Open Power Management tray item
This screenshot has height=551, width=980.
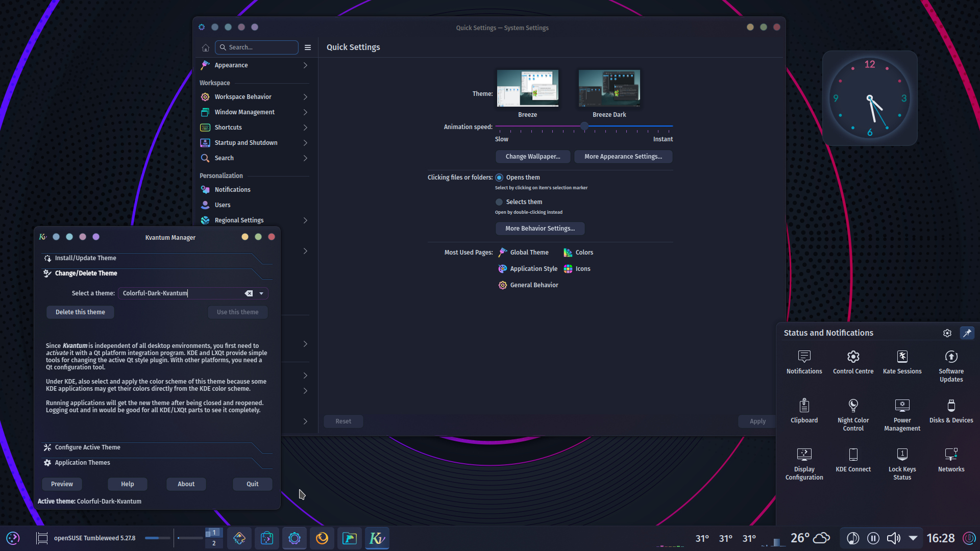(x=902, y=415)
